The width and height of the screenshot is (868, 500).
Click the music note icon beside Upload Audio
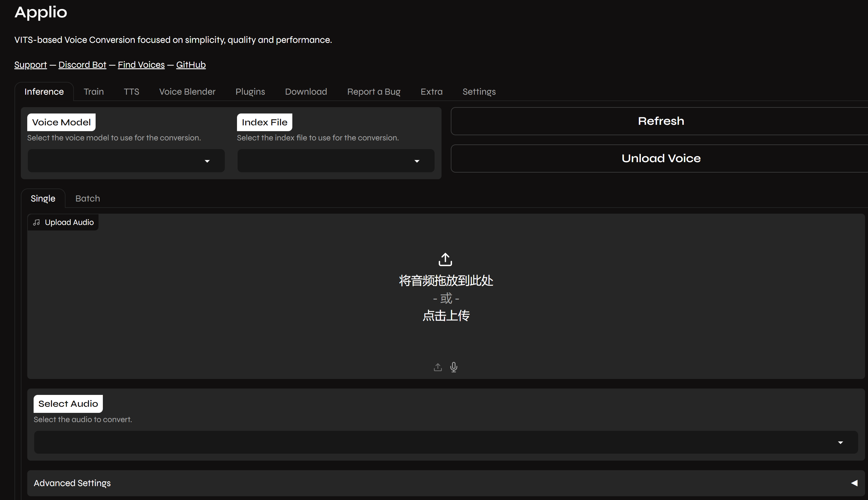coord(37,223)
